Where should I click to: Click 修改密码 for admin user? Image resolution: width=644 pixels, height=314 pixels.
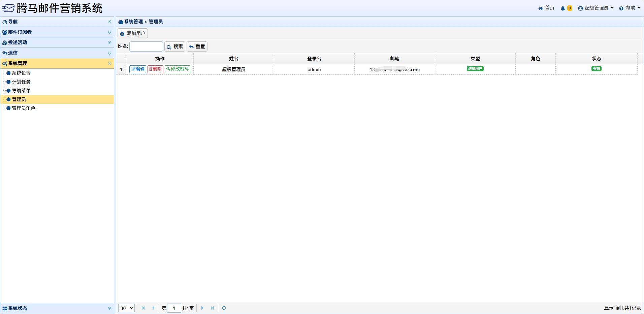coord(178,69)
